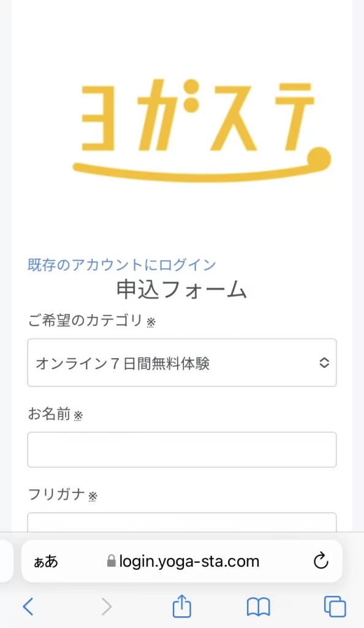
Task: Open the ご希望のカテゴリ dropdown
Action: click(x=182, y=363)
